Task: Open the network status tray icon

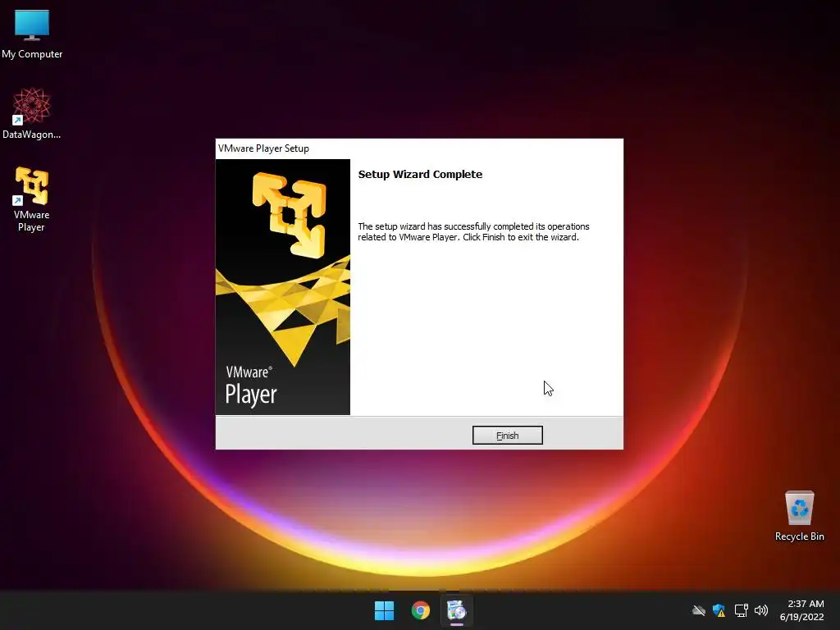Action: (x=741, y=610)
